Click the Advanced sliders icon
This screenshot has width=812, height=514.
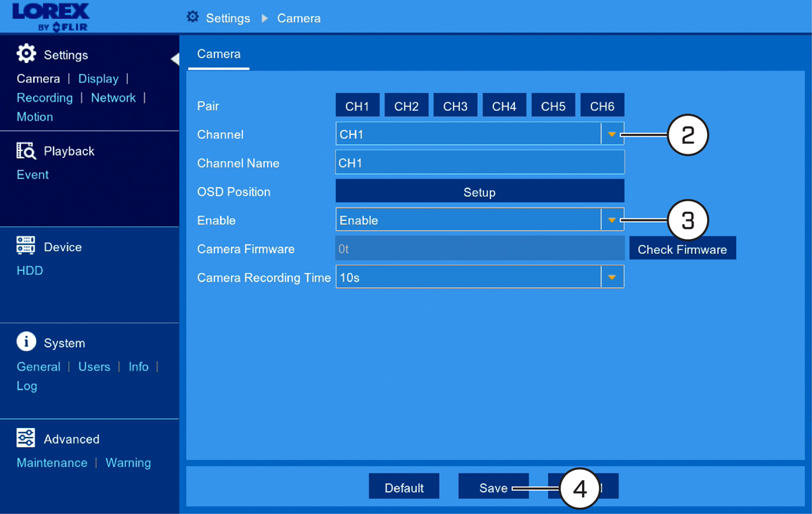click(26, 438)
